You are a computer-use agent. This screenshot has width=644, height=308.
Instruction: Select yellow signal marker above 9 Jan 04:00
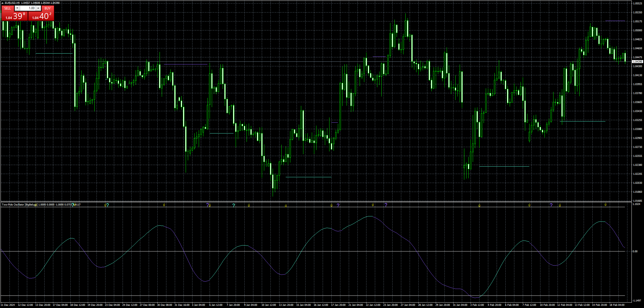tap(249, 206)
